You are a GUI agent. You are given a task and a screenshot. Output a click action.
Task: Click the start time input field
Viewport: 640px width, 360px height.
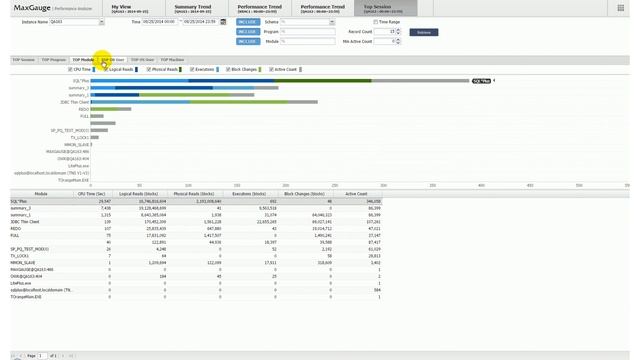pos(160,22)
